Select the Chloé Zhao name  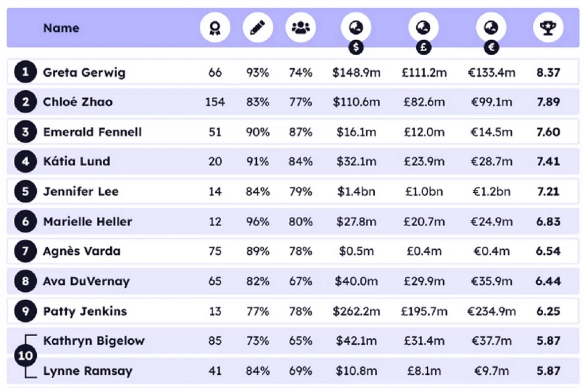(78, 102)
